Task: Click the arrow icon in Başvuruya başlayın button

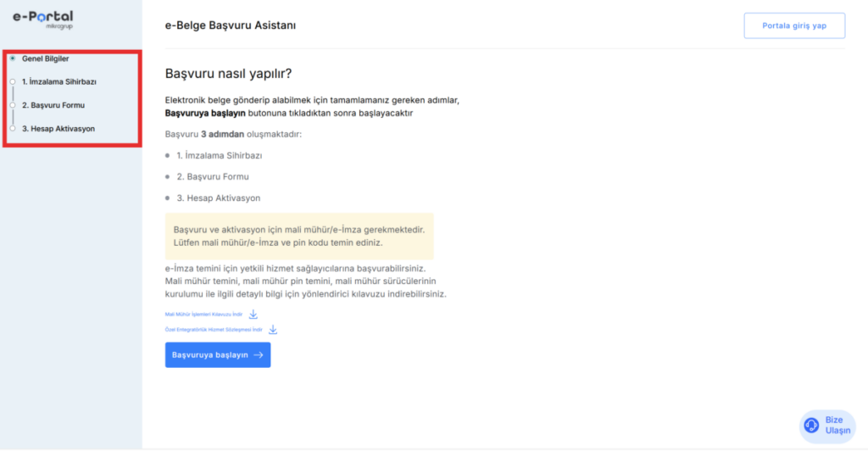Action: (x=259, y=354)
